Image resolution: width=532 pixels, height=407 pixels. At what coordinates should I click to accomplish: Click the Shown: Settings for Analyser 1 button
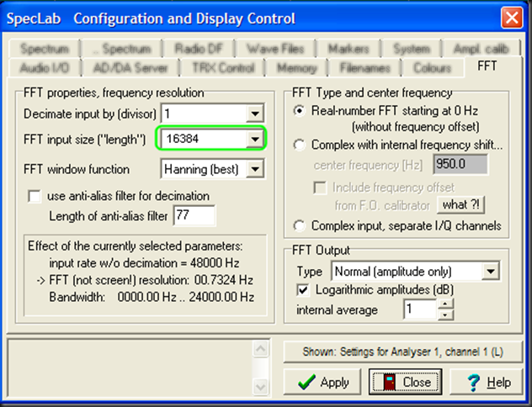pyautogui.click(x=402, y=351)
